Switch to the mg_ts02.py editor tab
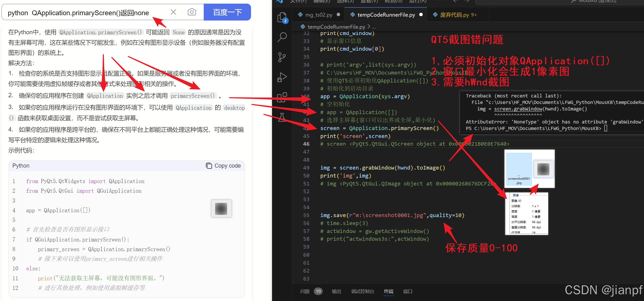644x301 pixels. click(x=319, y=15)
